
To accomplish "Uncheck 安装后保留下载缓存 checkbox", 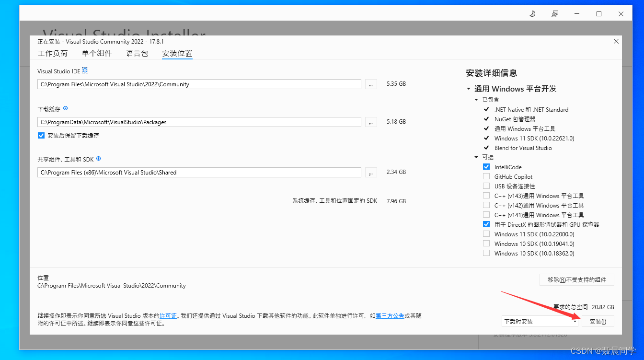I will (x=41, y=136).
